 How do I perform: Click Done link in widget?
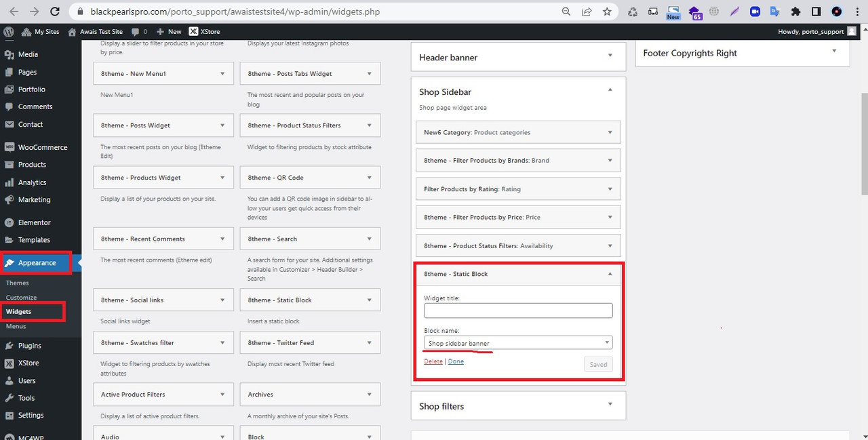(456, 361)
